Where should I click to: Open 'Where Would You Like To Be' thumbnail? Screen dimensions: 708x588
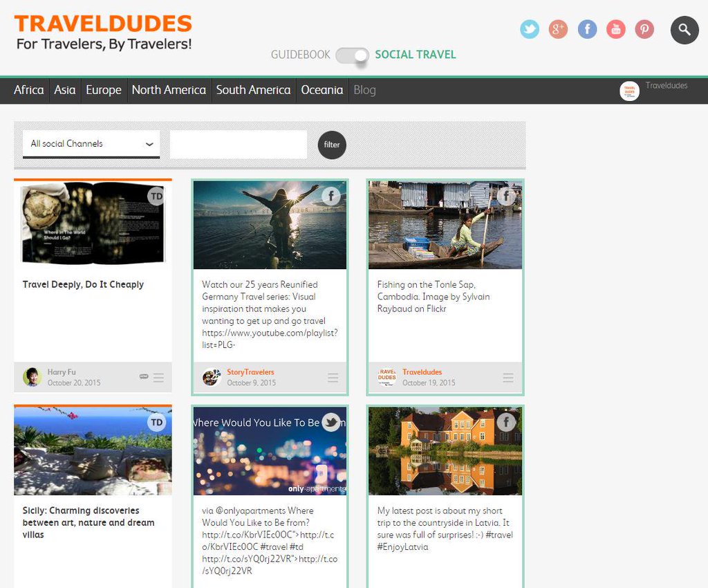point(270,451)
